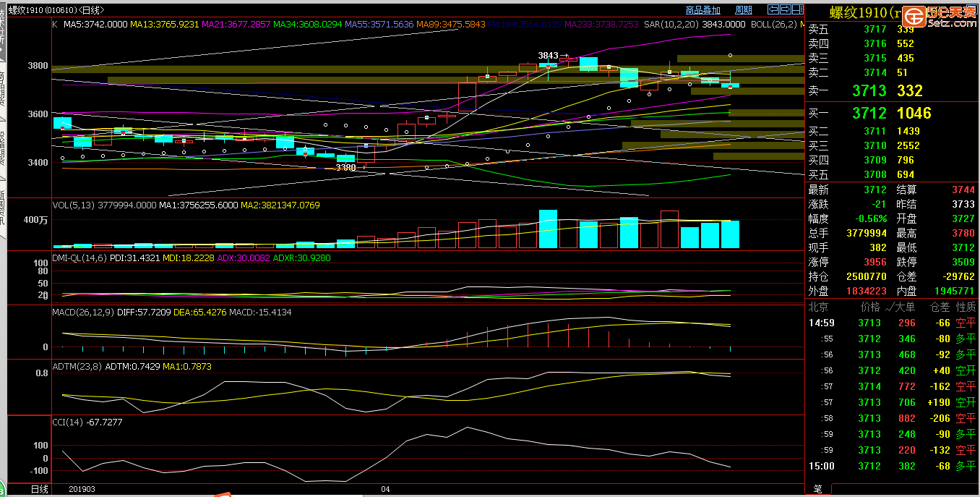Click the MA34:3608.0294 indicator label
980x497 pixels.
[307, 24]
